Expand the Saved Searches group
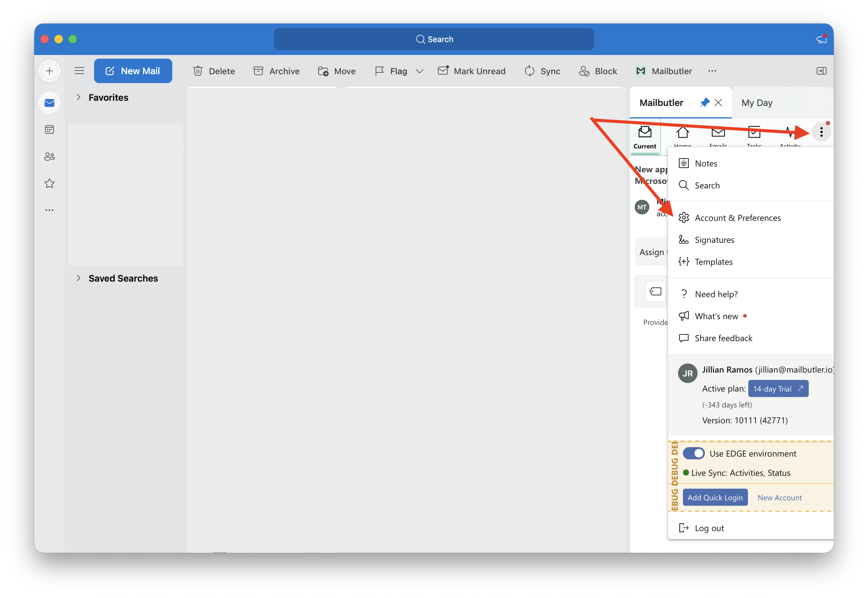This screenshot has height=598, width=868. (78, 278)
